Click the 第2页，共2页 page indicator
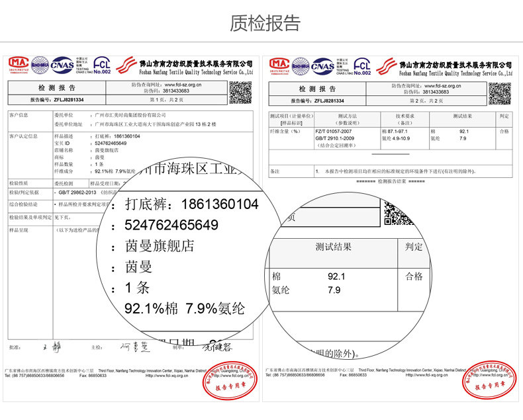The width and height of the screenshot is (523, 420). tap(426, 101)
